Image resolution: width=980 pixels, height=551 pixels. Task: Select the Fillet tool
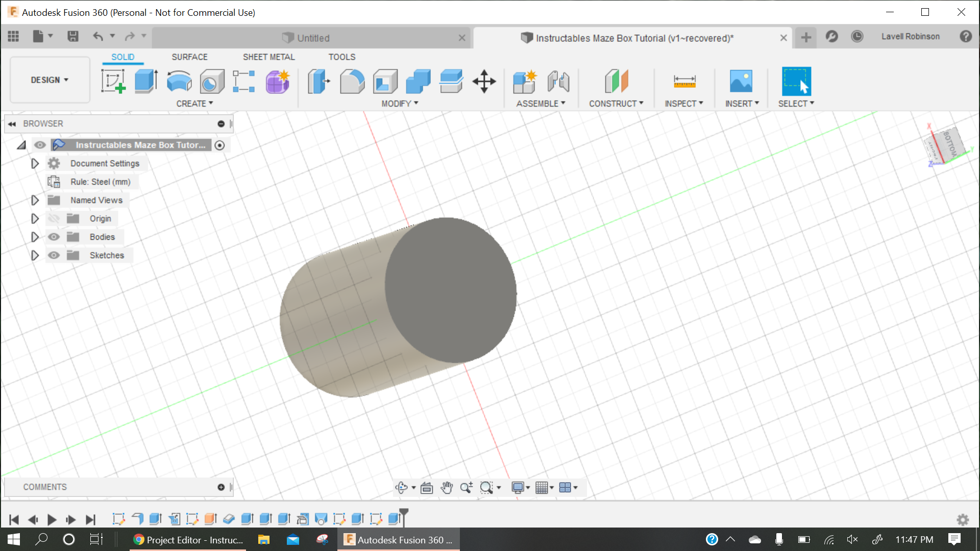point(352,81)
